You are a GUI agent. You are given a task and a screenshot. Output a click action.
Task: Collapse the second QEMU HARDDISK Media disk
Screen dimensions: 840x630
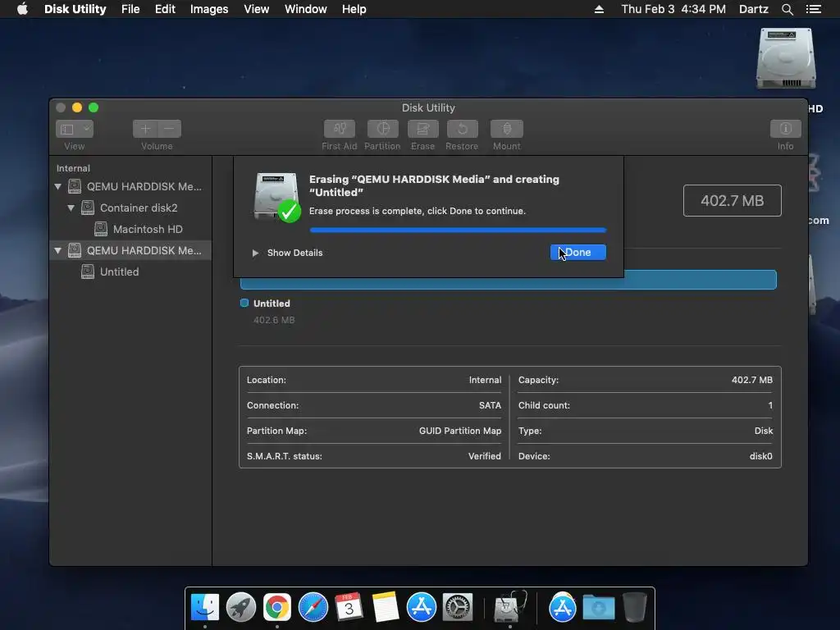point(58,250)
